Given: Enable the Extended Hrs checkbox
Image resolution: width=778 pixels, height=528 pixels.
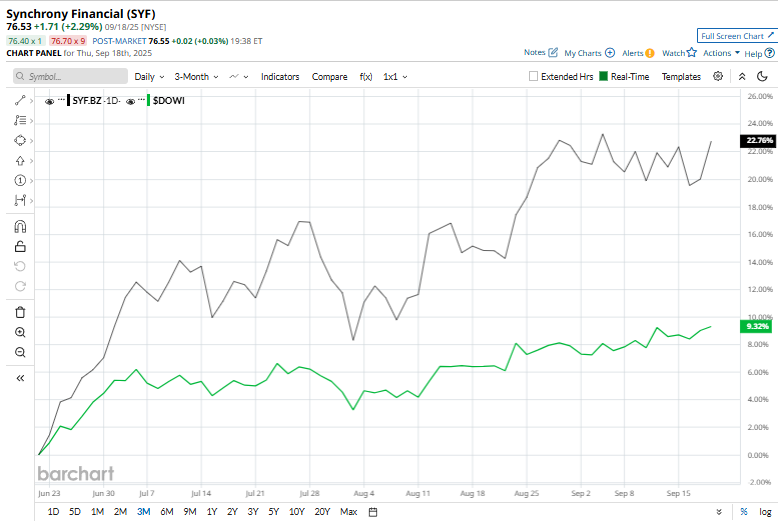Looking at the screenshot, I should 533,76.
